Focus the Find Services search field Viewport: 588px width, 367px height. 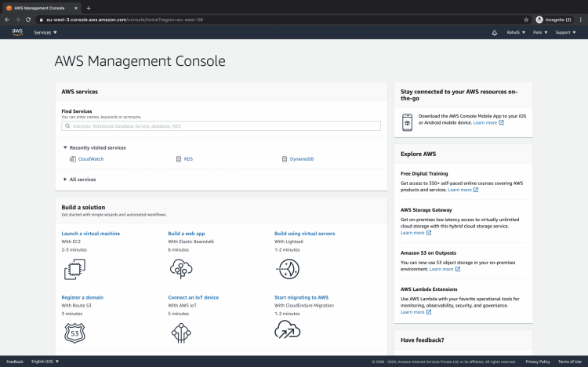(221, 126)
